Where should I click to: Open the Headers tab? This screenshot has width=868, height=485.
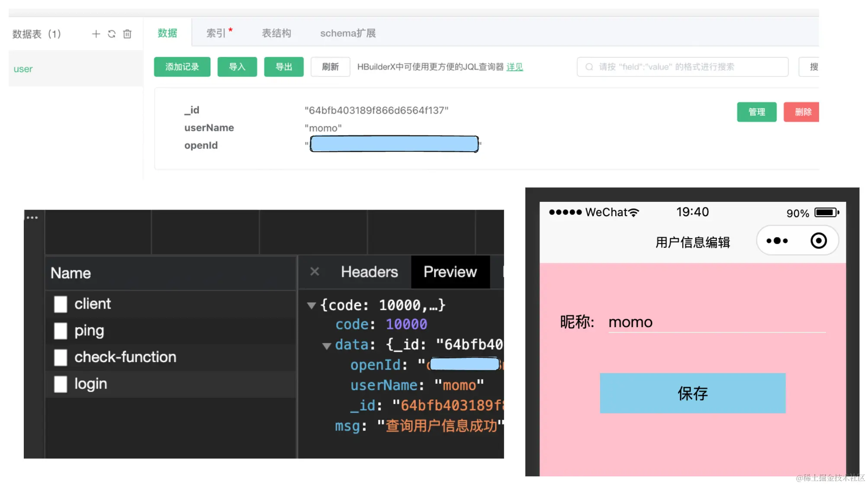[x=369, y=272]
